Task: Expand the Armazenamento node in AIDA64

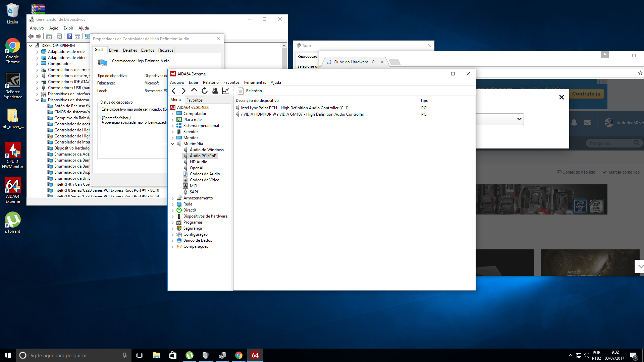Action: [x=173, y=198]
